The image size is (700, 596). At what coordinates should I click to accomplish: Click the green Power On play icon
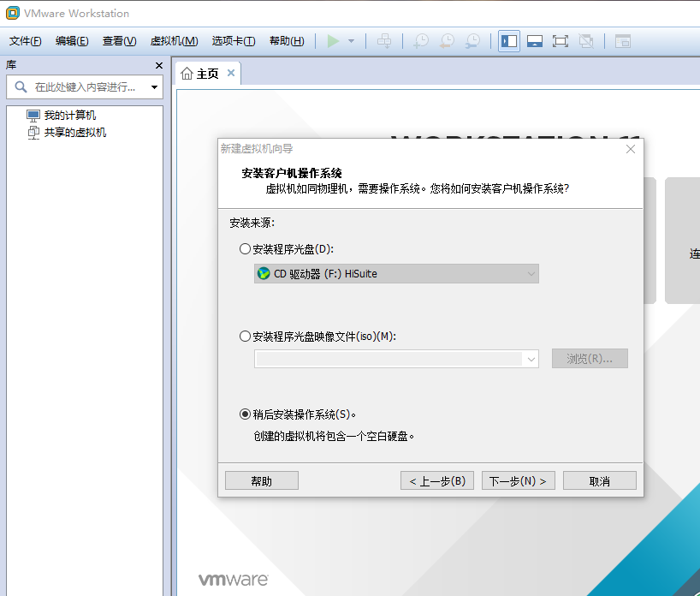[333, 41]
